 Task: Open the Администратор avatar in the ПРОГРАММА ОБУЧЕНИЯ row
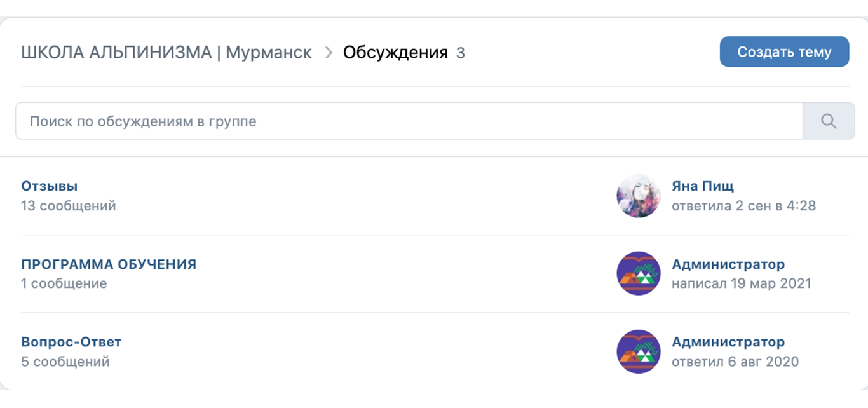coord(639,273)
